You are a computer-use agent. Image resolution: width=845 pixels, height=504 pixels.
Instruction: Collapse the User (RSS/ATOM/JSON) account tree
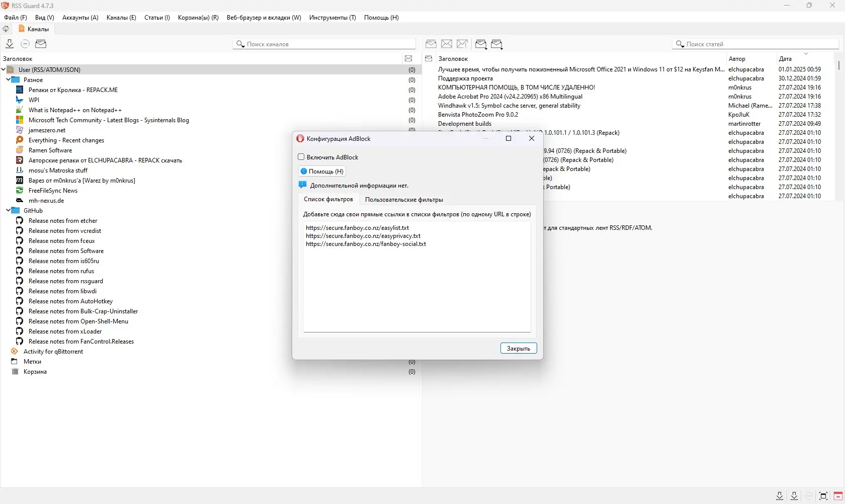tap(4, 70)
